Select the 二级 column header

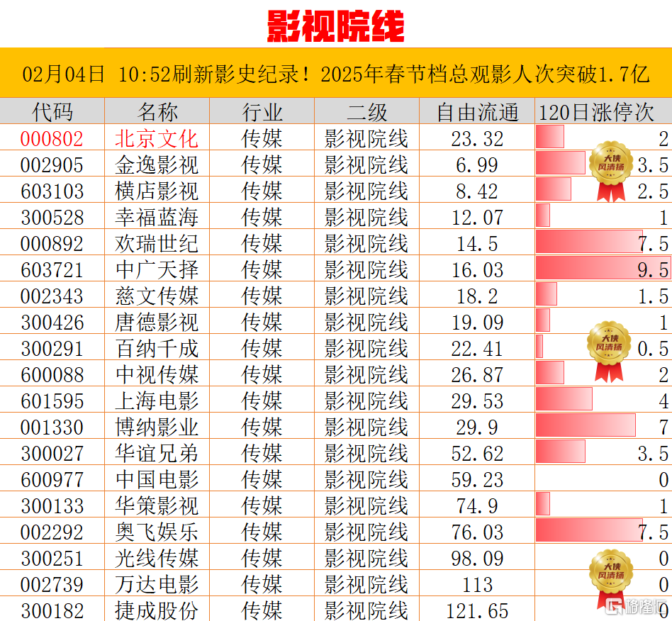(367, 112)
